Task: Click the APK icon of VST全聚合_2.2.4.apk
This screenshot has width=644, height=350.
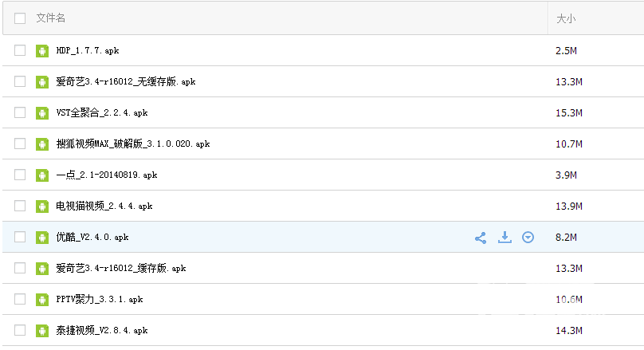Action: (42, 113)
